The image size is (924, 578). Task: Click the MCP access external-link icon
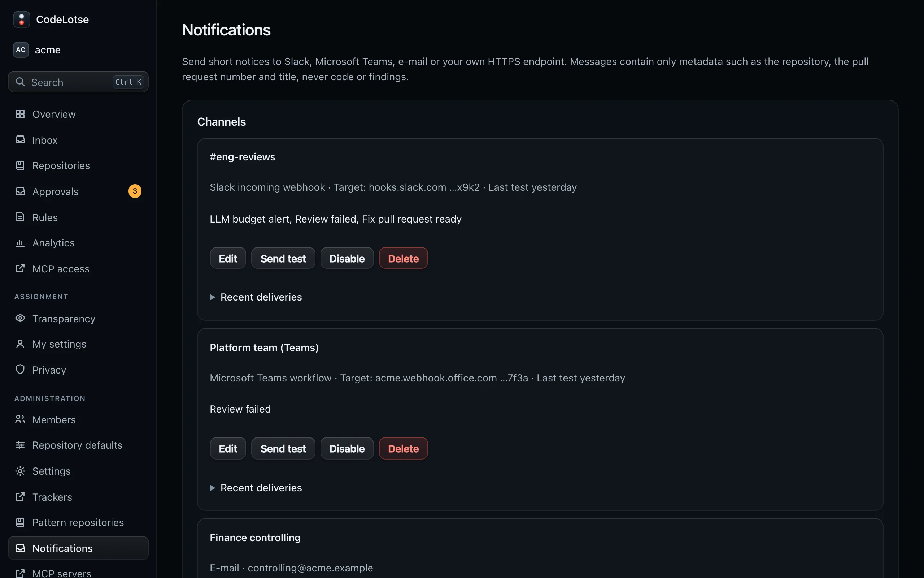pyautogui.click(x=20, y=269)
